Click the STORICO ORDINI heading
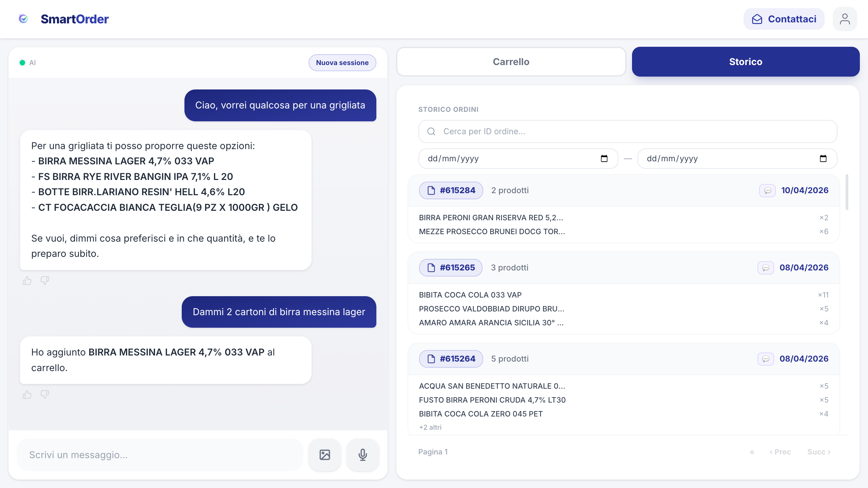 448,109
